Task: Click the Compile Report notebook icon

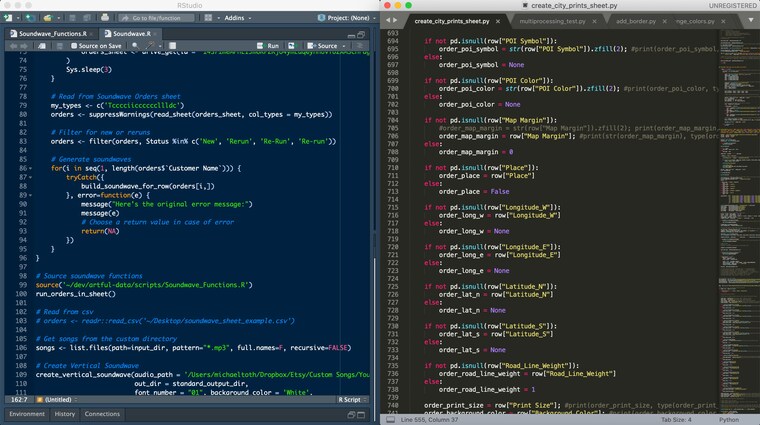Action: pos(172,46)
